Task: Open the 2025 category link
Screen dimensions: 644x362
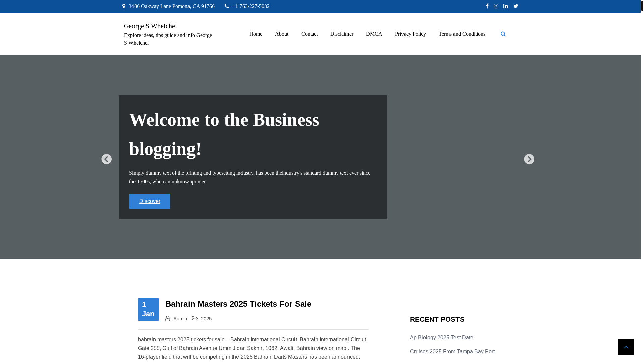Action: (206, 319)
